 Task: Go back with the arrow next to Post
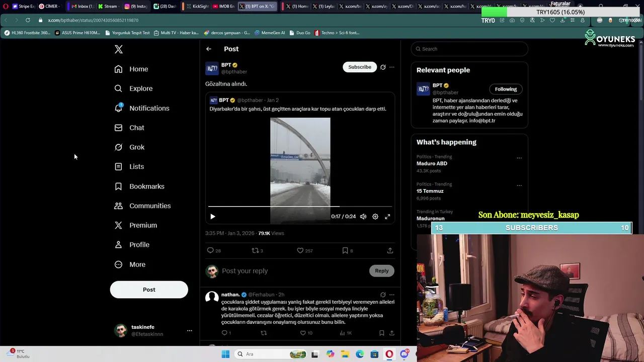tap(209, 49)
